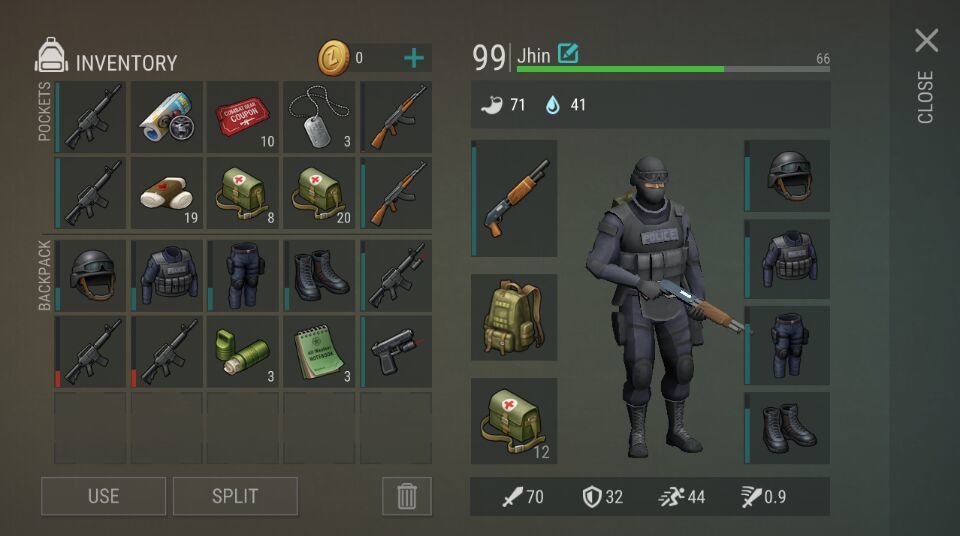Screen dimensions: 960x536
Task: Select the bandages stack of 19
Action: [167, 193]
